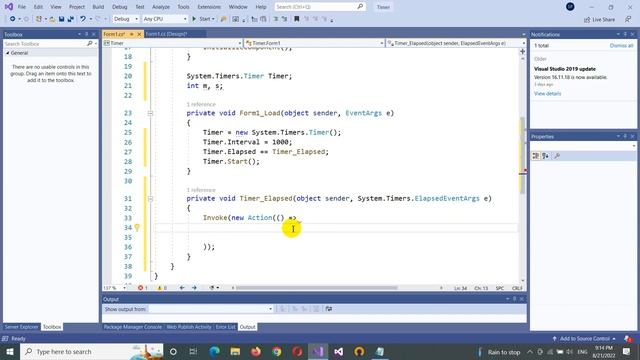Click the Save All icon
The height and width of the screenshot is (360, 640).
[x=70, y=19]
